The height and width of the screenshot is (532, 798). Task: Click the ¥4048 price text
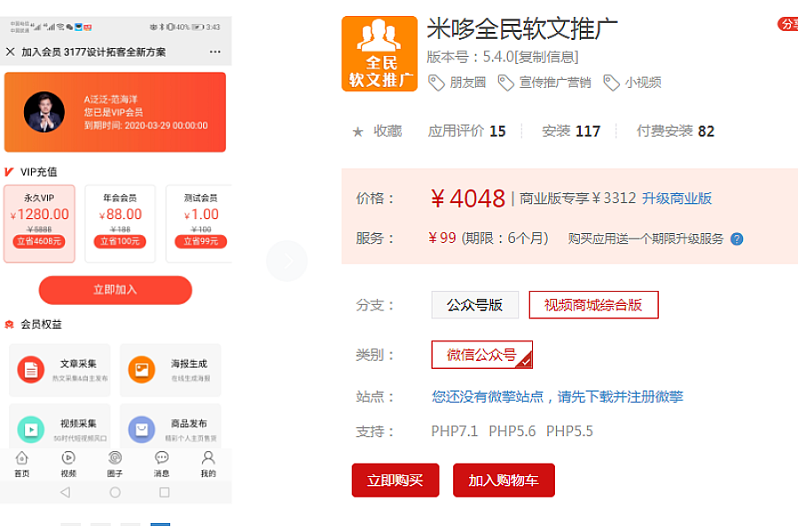point(467,198)
